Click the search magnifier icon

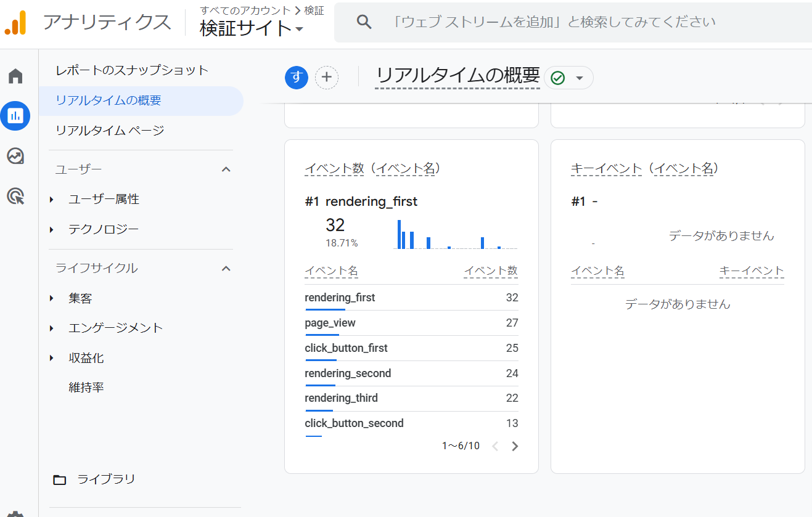point(364,22)
